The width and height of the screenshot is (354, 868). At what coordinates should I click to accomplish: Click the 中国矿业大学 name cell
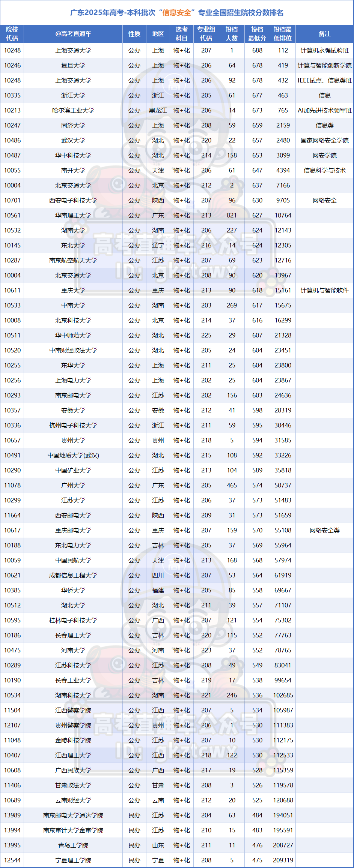(73, 470)
